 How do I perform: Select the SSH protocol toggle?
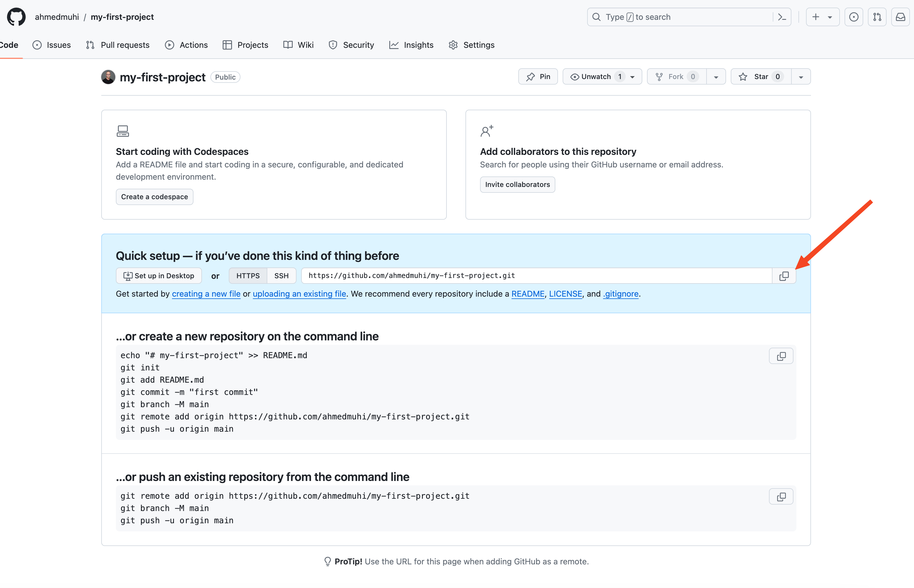coord(281,276)
